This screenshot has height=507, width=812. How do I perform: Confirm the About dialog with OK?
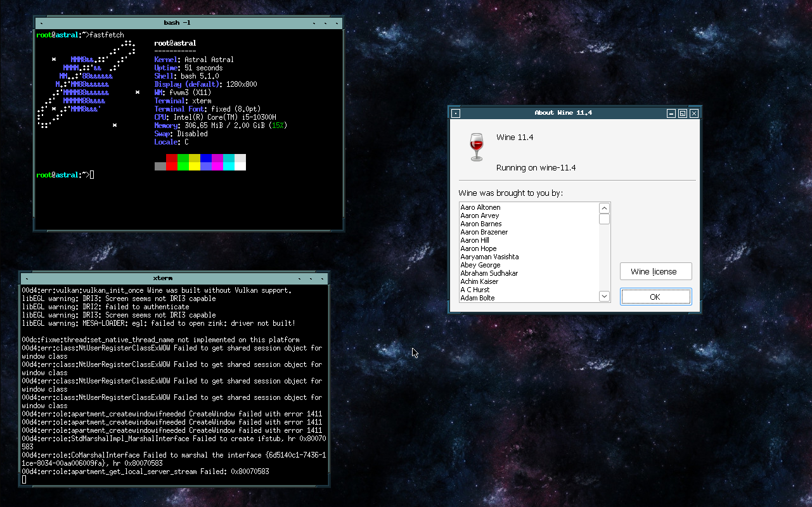(x=655, y=297)
